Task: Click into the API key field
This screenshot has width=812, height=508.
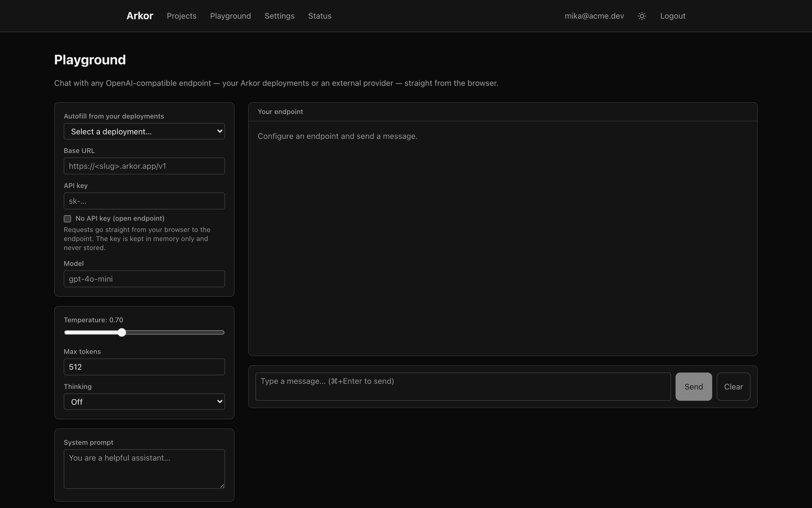Action: click(144, 201)
